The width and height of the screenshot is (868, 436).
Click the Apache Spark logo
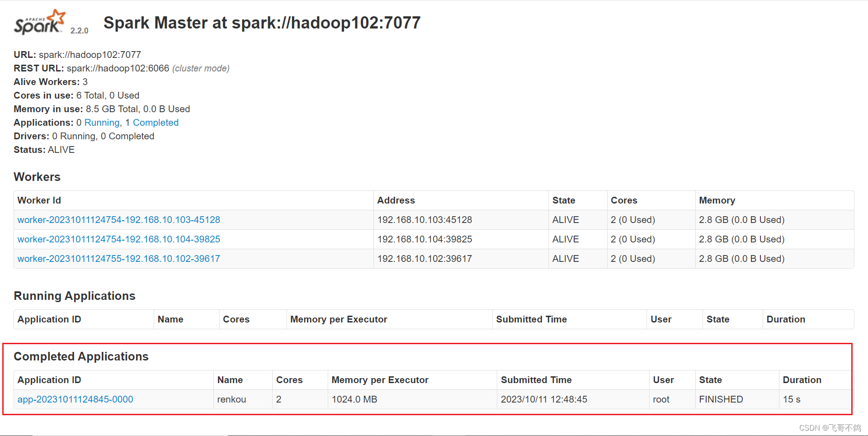click(x=40, y=22)
